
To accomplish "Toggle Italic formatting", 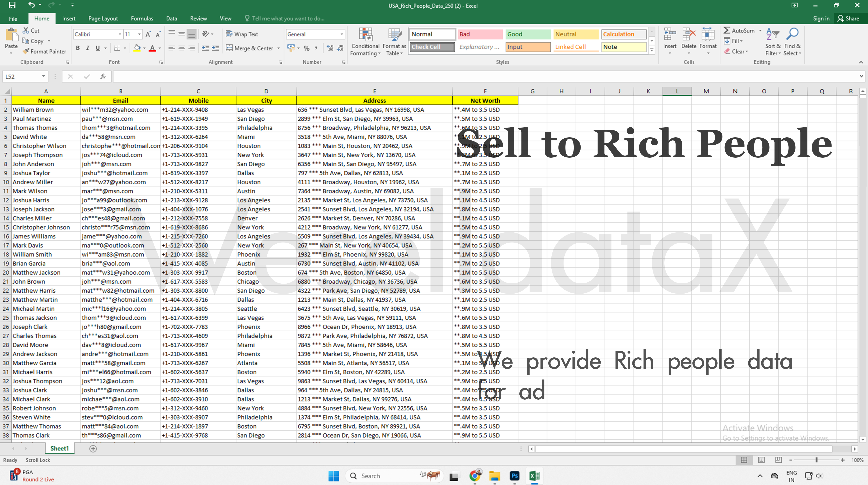I will (88, 48).
